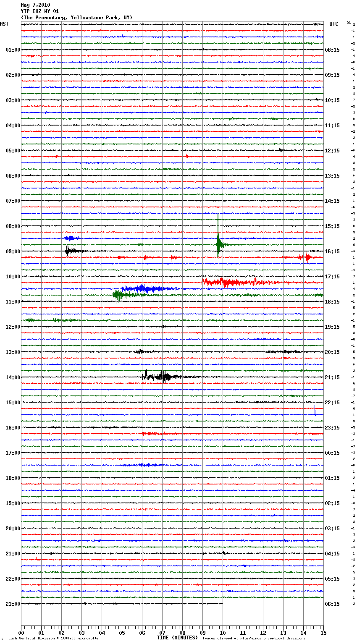Screen dimensions: 357x644
Task: Click the '20:00' MST time label
Action: click(13, 529)
